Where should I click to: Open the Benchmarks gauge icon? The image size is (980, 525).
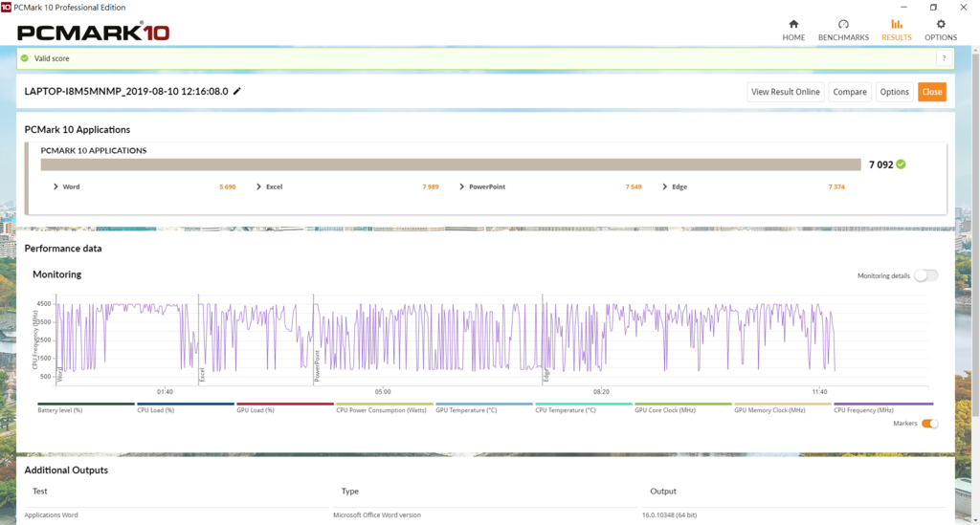point(843,24)
